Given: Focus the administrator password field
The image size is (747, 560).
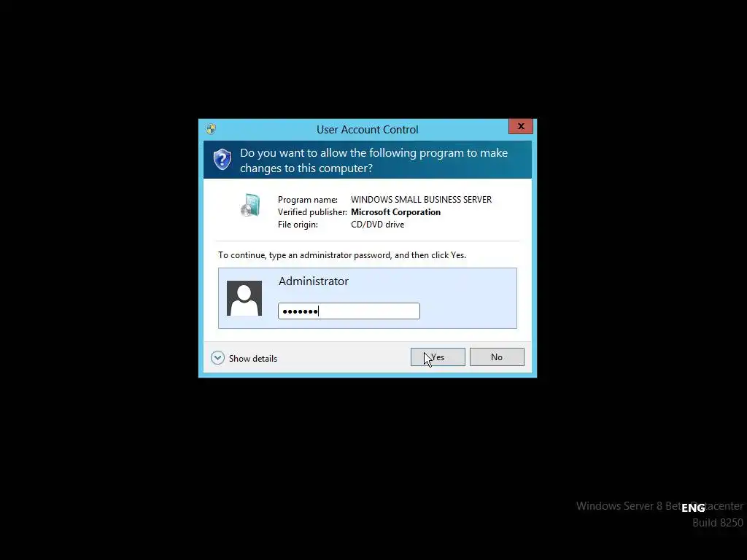Looking at the screenshot, I should 349,311.
